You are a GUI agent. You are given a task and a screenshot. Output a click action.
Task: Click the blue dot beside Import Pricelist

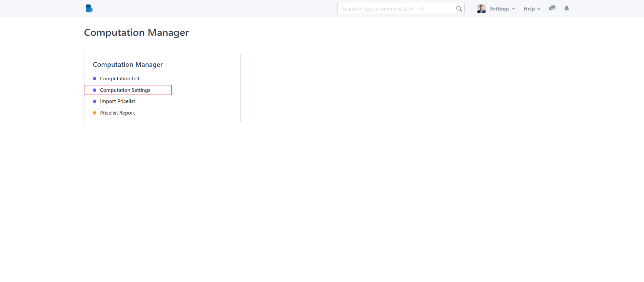[x=95, y=101]
